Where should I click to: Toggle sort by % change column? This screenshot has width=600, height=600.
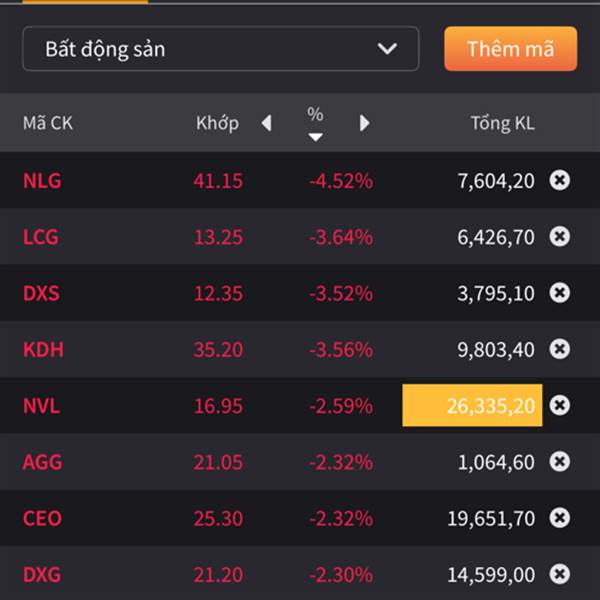click(x=315, y=123)
